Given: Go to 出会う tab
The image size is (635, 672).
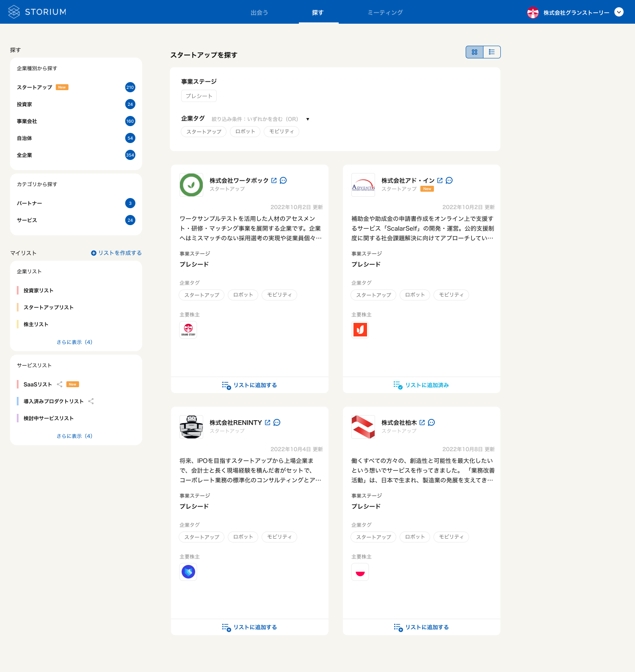Looking at the screenshot, I should click(x=259, y=13).
